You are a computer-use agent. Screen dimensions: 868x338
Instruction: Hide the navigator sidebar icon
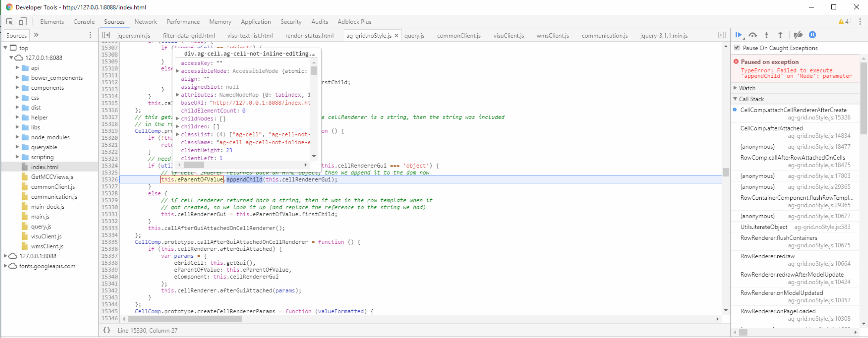point(106,35)
